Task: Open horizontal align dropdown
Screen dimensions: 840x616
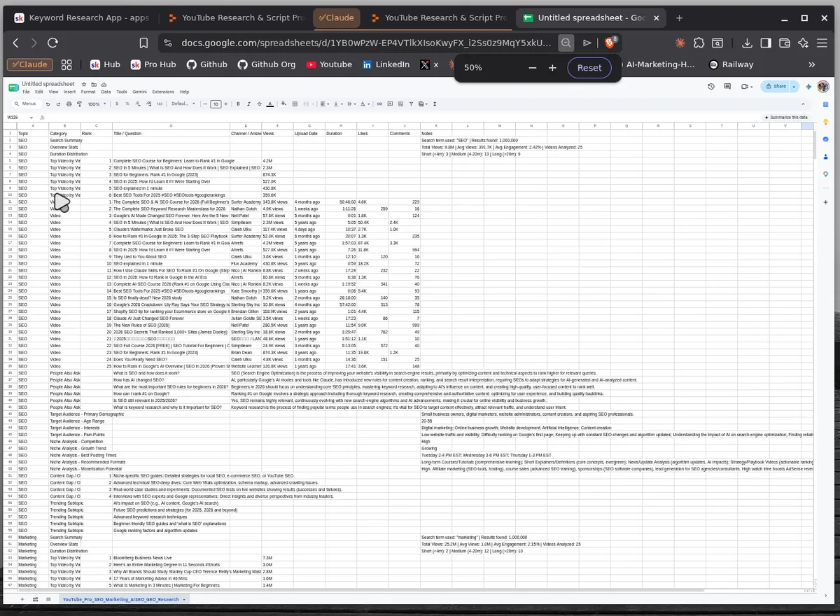Action: (x=323, y=104)
